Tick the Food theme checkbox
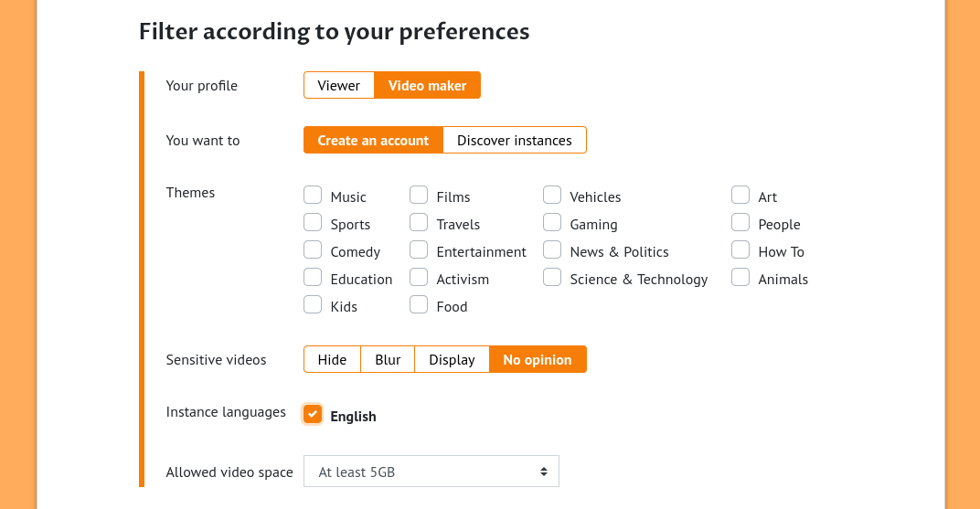This screenshot has height=509, width=980. click(419, 304)
